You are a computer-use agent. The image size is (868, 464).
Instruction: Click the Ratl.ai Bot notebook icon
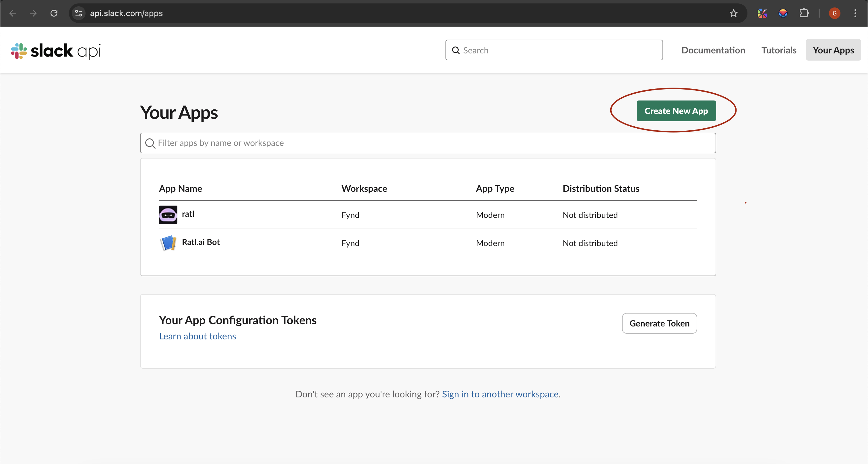[168, 243]
